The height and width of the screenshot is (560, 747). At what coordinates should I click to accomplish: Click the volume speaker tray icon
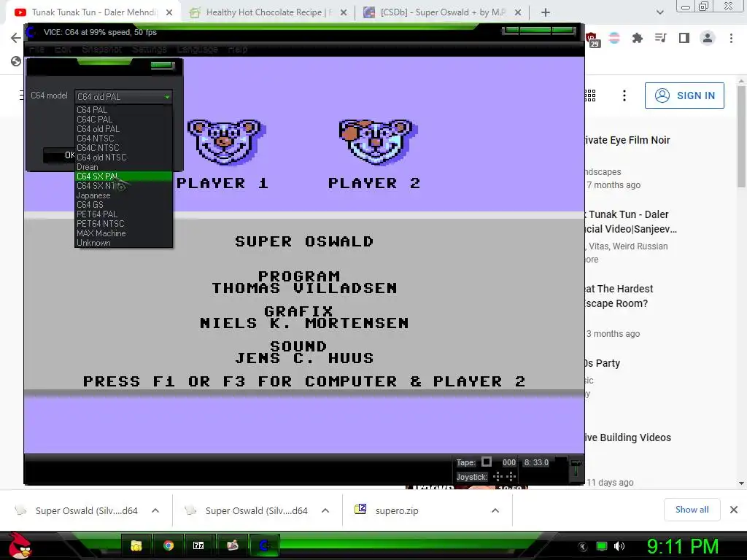click(x=619, y=546)
